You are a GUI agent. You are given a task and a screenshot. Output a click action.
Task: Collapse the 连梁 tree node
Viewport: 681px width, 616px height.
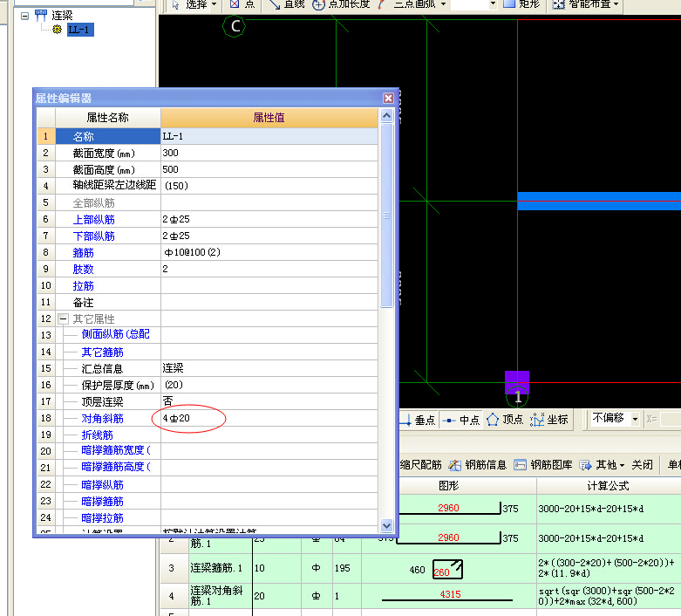tap(24, 16)
